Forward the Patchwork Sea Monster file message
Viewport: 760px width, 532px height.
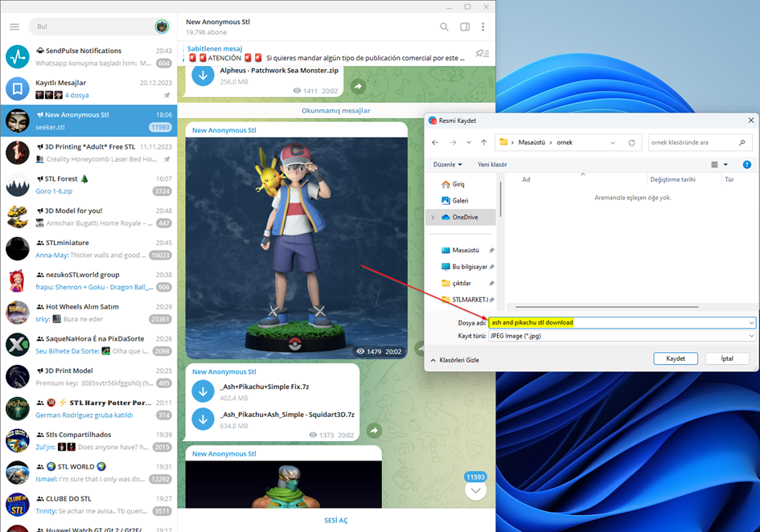[358, 86]
